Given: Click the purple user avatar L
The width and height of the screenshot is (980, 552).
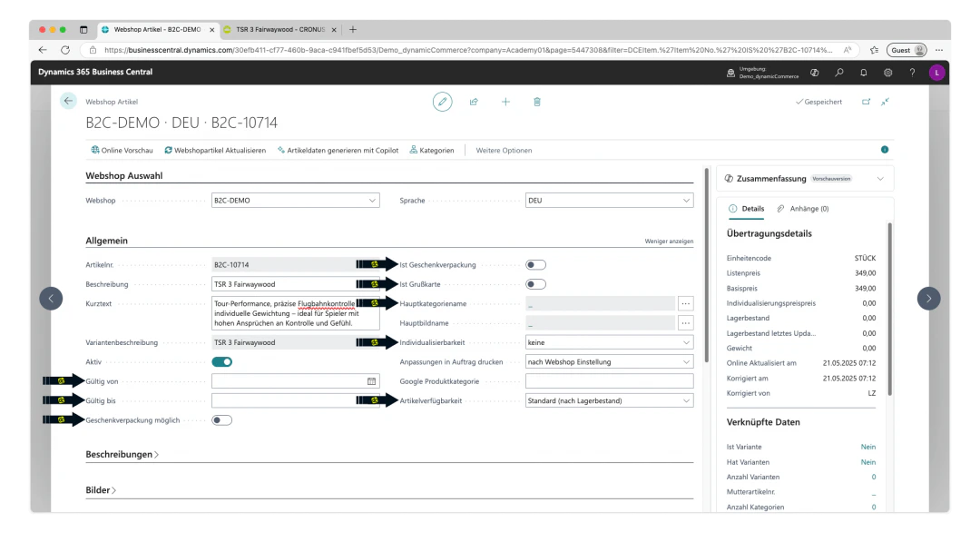Looking at the screenshot, I should pos(936,73).
